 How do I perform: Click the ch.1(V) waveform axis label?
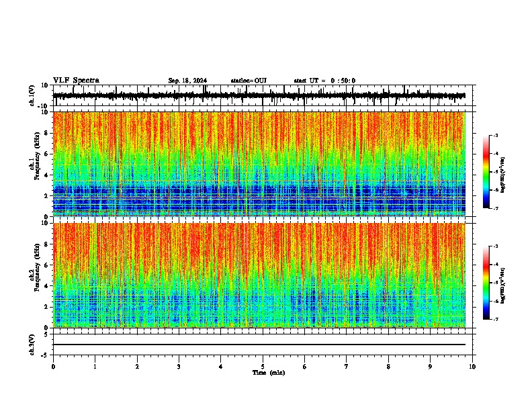32,95
